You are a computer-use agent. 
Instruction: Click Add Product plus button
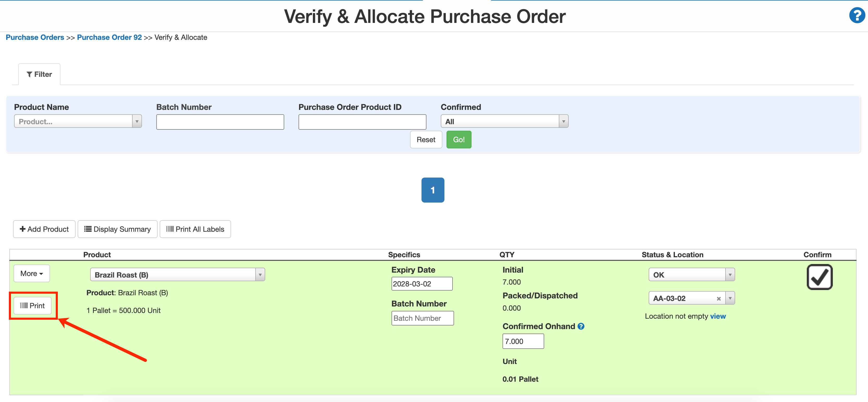pos(44,229)
